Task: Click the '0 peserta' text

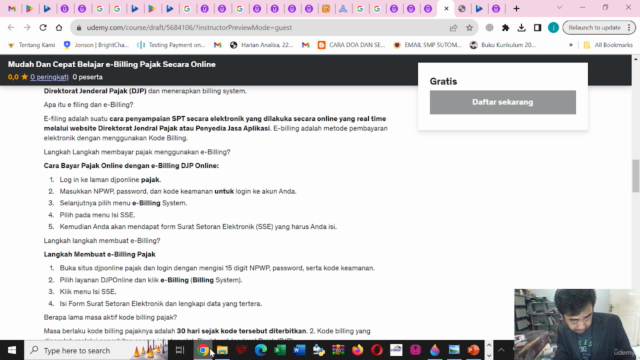Action: [x=87, y=77]
